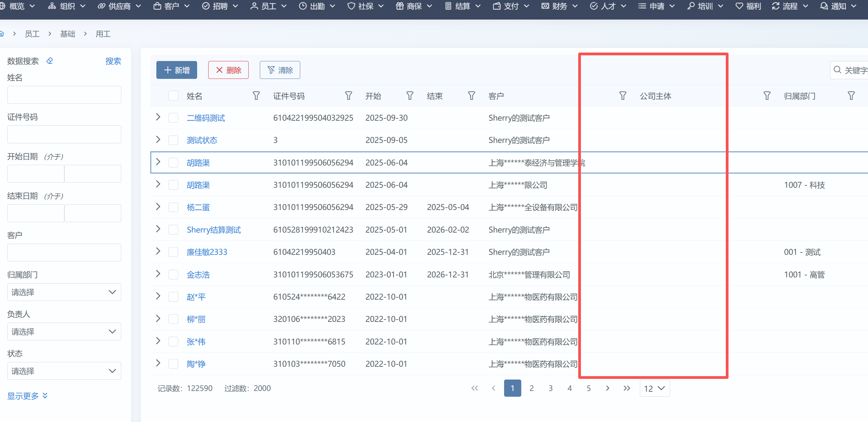The width and height of the screenshot is (868, 422).
Task: Tick the checkbox for 二维码测试 row
Action: coord(173,118)
